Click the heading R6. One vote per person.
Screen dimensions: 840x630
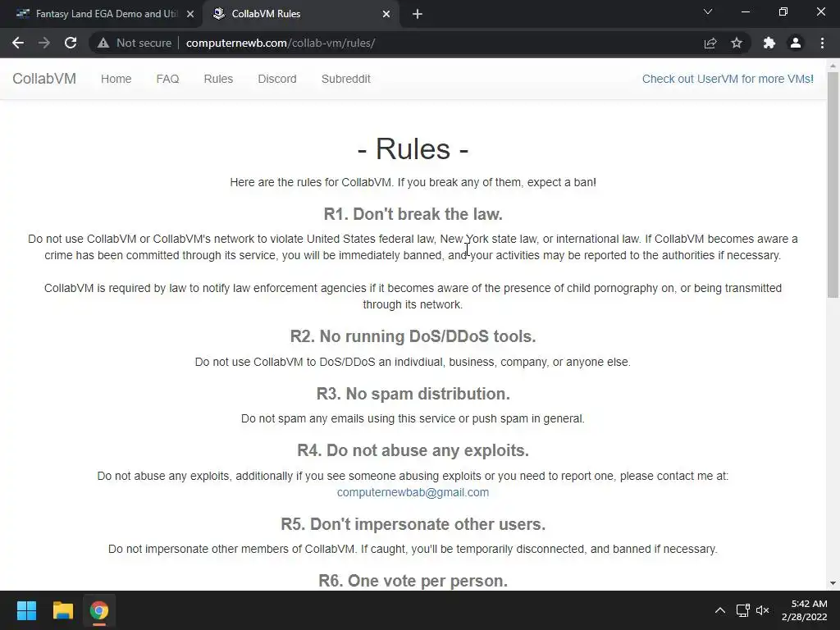pos(413,581)
